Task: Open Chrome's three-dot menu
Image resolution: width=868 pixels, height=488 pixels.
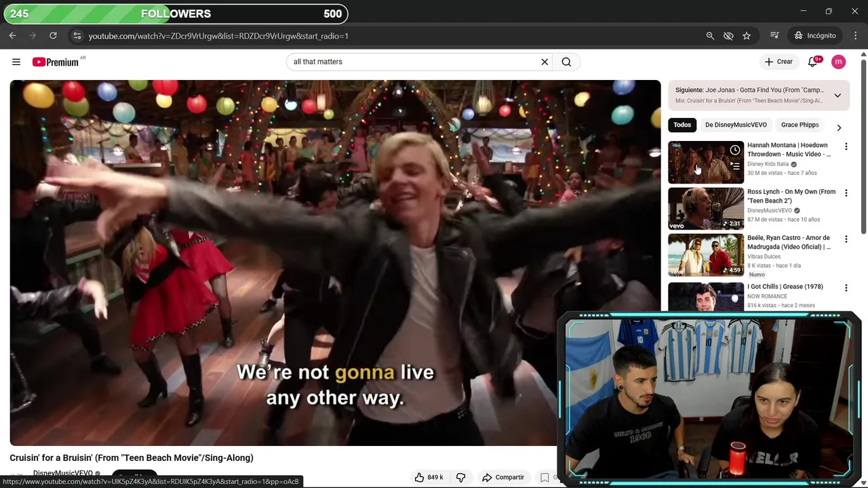Action: click(x=855, y=35)
